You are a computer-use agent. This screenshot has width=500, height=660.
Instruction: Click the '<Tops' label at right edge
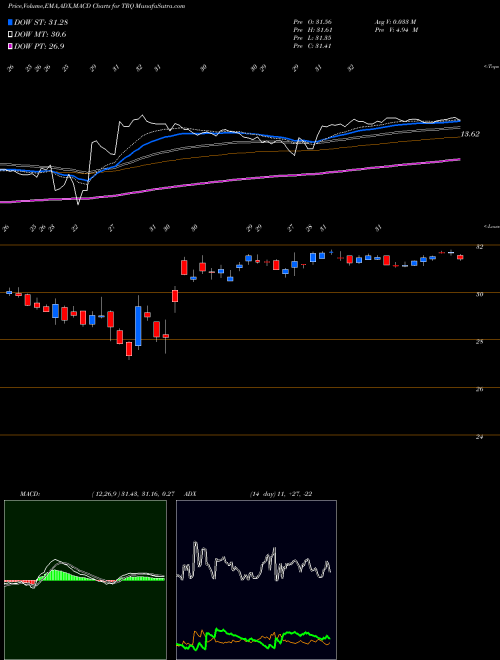pos(491,67)
